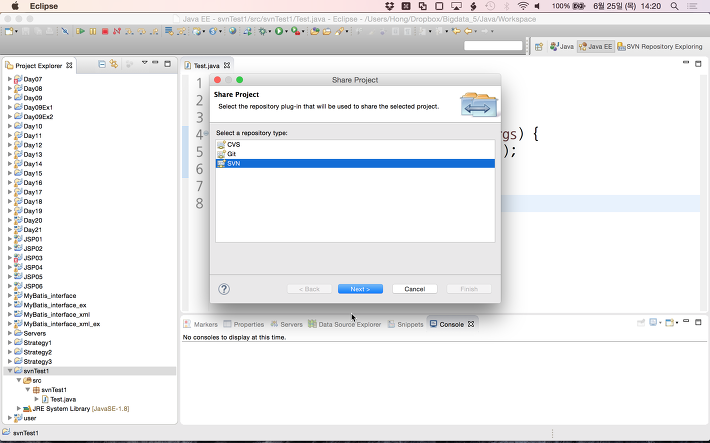Open Spotlight search in the menu bar
Viewport: 710px width, 443px height.
(674, 6)
